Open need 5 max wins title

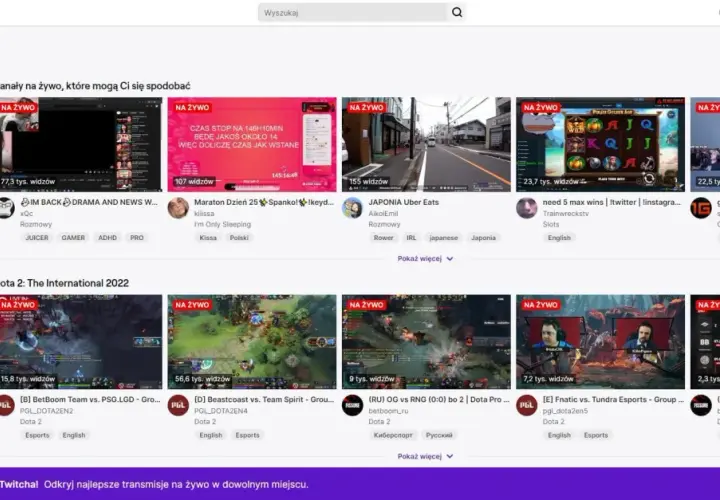click(612, 202)
